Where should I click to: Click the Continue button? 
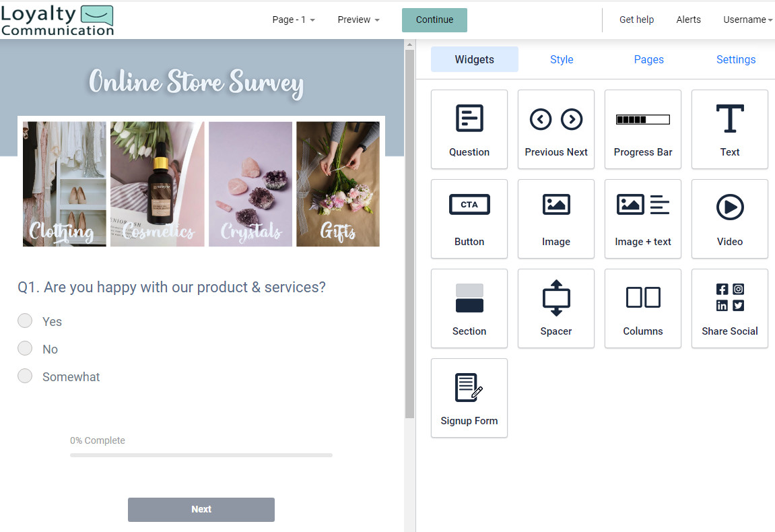pos(434,20)
